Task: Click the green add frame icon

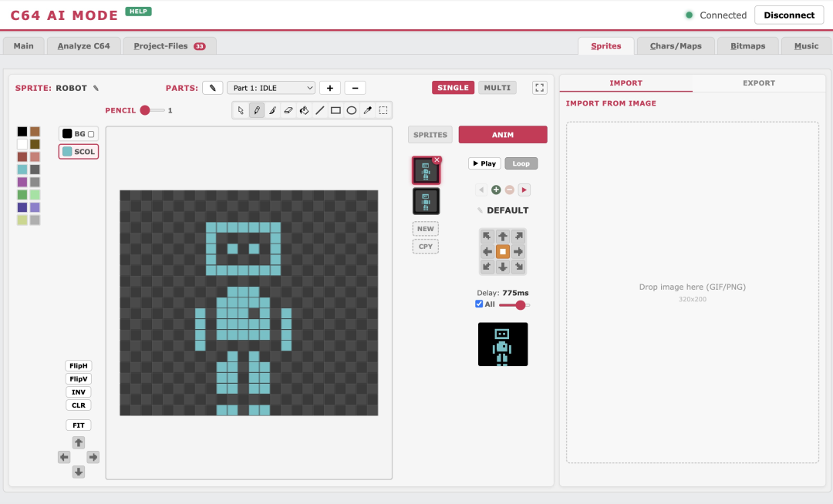Action: coord(496,190)
